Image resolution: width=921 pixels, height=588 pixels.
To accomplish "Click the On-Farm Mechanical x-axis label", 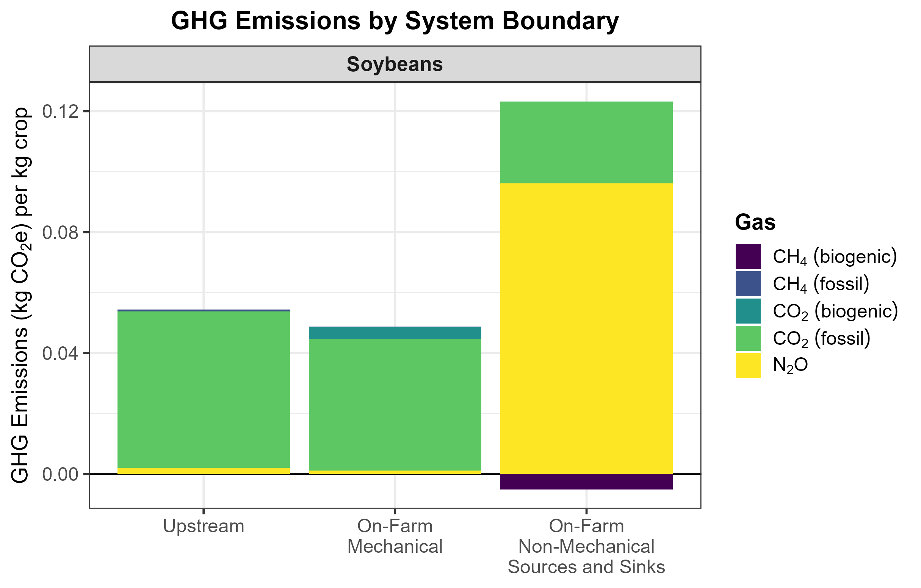I will (395, 536).
